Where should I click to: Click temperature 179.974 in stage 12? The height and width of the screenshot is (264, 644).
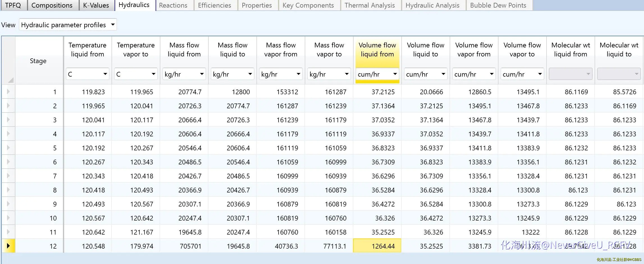(136, 246)
